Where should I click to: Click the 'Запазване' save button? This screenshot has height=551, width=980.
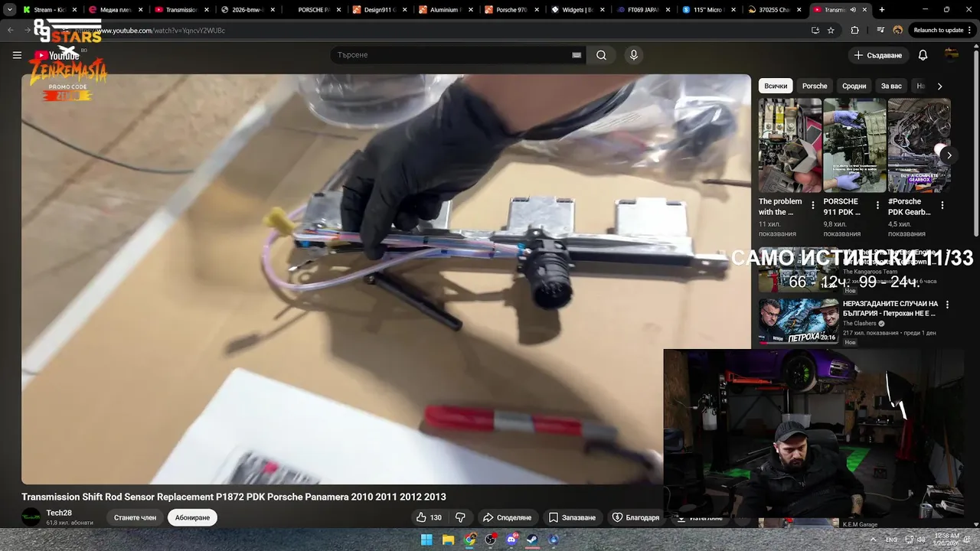tap(572, 517)
